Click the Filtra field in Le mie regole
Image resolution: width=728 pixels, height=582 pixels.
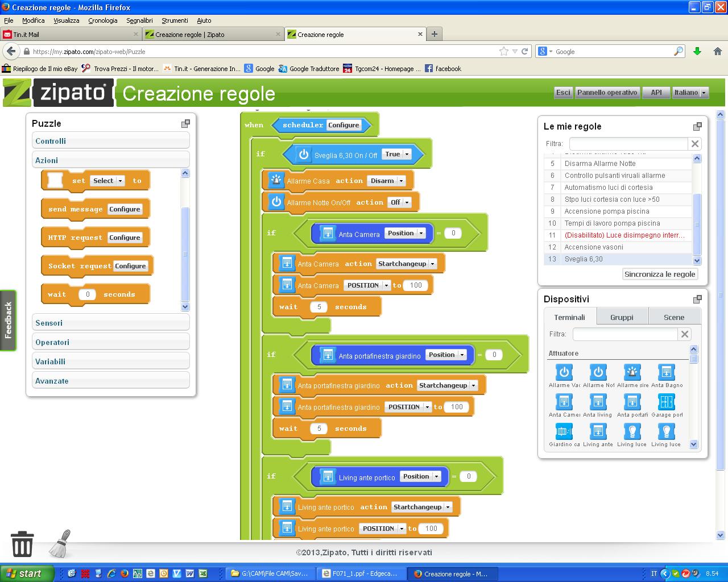pos(628,144)
